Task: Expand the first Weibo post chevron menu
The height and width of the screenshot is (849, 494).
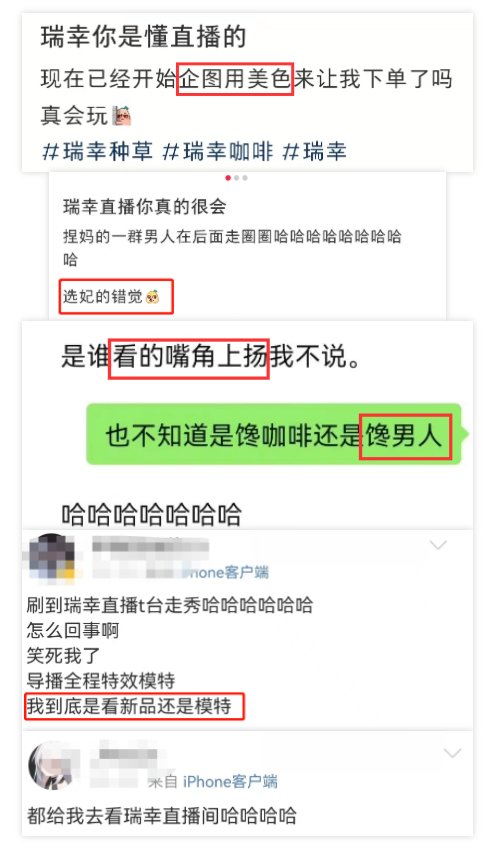Action: coord(438,545)
